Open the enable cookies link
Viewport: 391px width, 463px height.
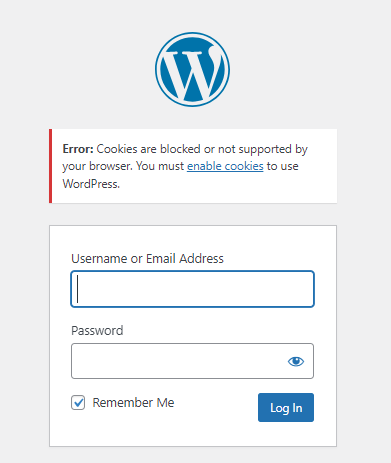coord(225,166)
